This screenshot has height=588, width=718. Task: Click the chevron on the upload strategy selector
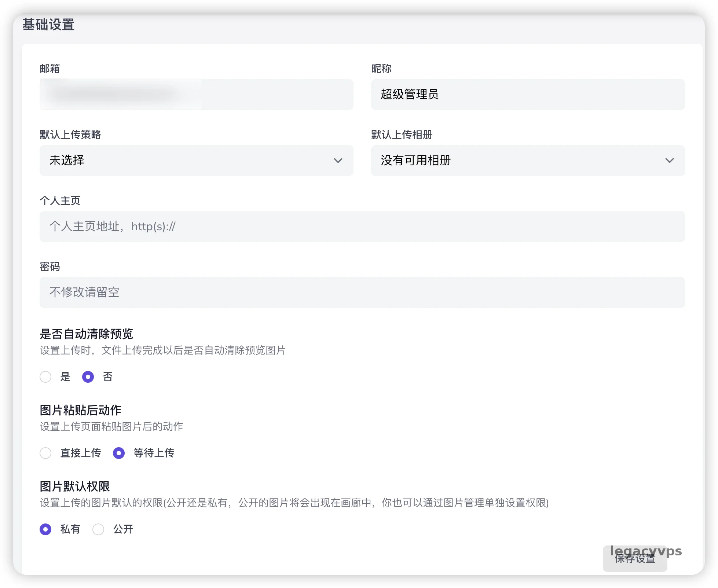pos(338,161)
